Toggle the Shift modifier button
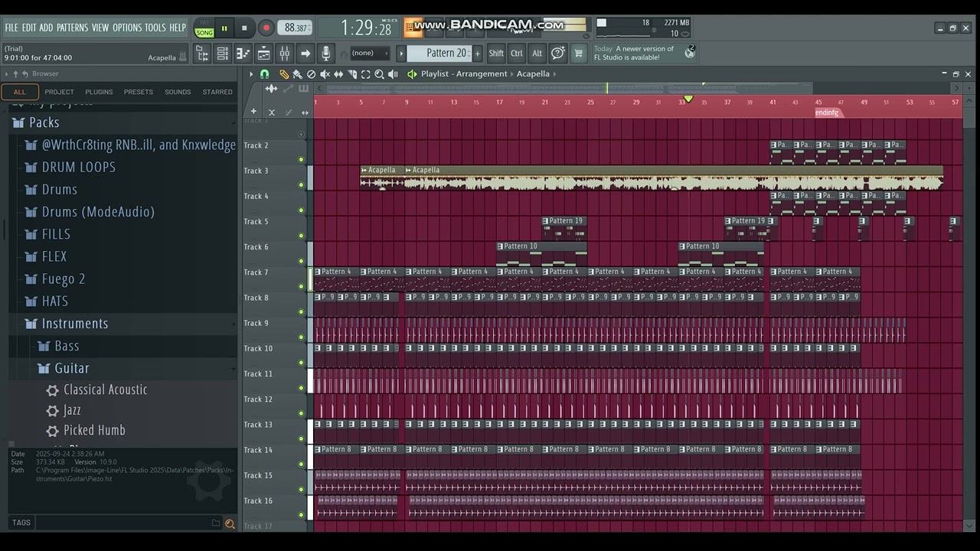Viewport: 980px width, 551px height. pyautogui.click(x=496, y=54)
